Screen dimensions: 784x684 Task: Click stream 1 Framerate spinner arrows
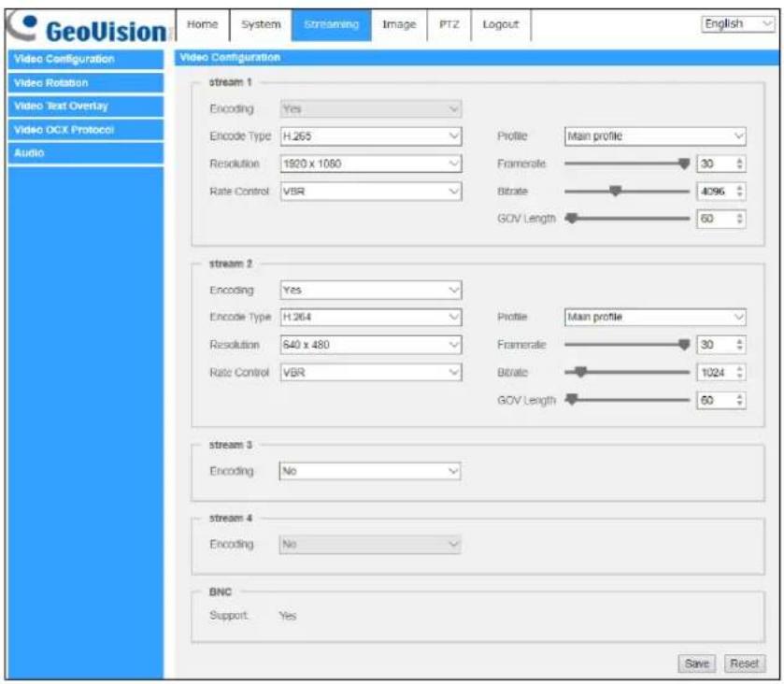click(x=739, y=164)
